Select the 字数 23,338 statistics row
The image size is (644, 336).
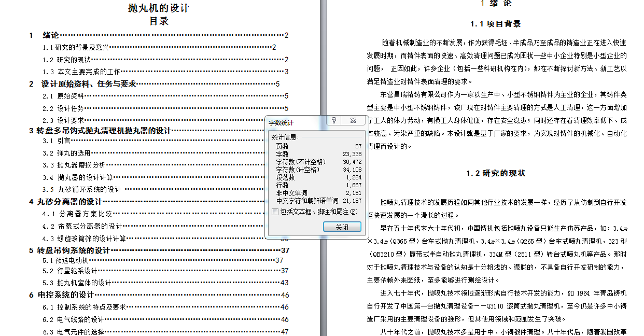click(x=318, y=155)
